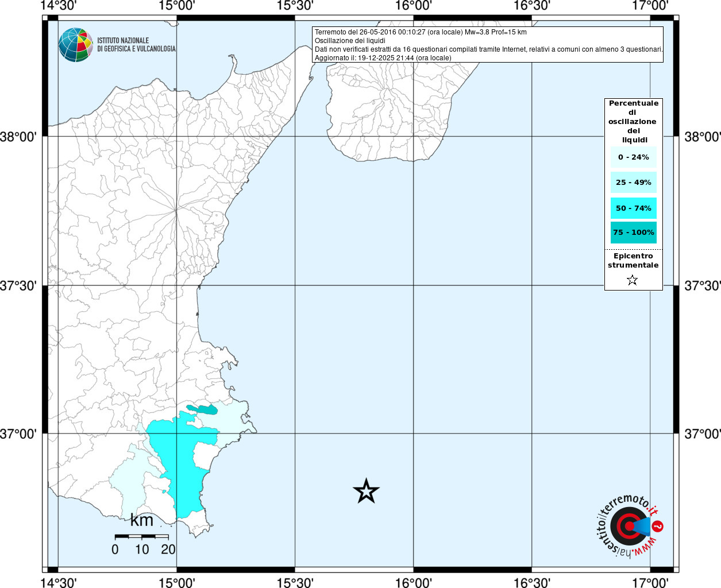Click the top axis label 17°00'
Screen dimensions: 721x588
coord(650,6)
